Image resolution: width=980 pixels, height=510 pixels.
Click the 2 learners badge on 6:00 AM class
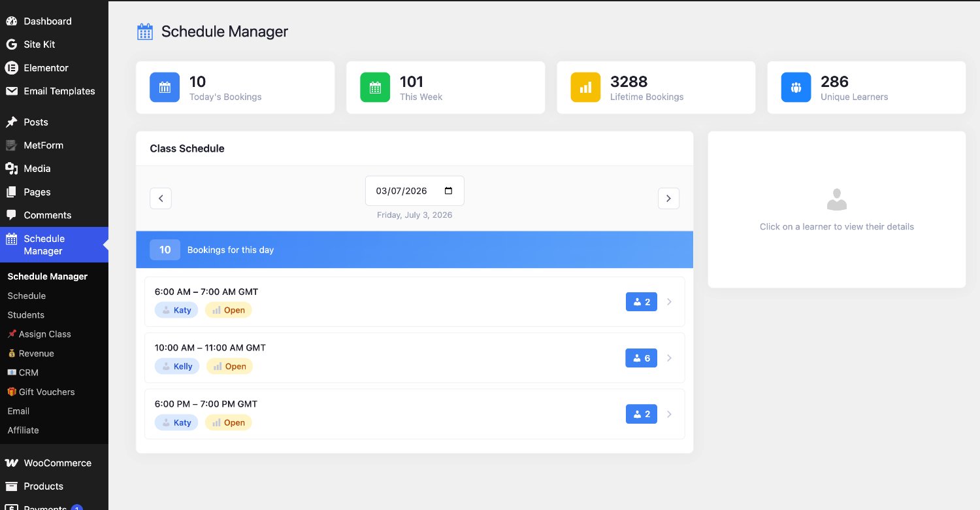[x=642, y=302]
